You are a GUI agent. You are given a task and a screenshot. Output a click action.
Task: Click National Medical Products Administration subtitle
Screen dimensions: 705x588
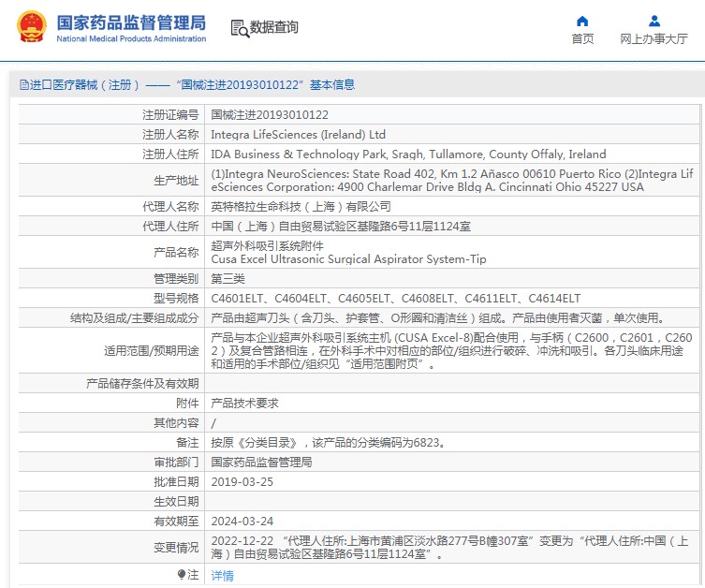pyautogui.click(x=131, y=39)
